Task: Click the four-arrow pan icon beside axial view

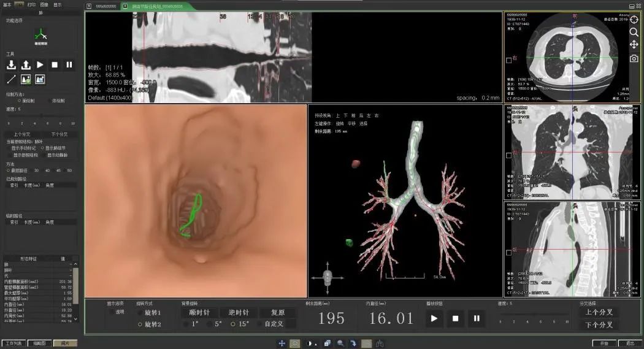Action: pyautogui.click(x=634, y=45)
